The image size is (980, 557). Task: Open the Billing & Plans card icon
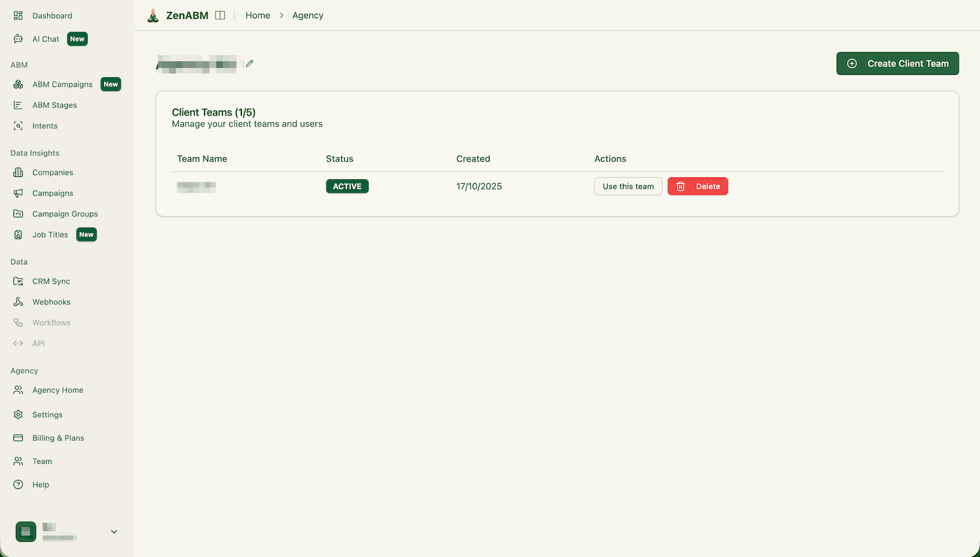(x=18, y=438)
